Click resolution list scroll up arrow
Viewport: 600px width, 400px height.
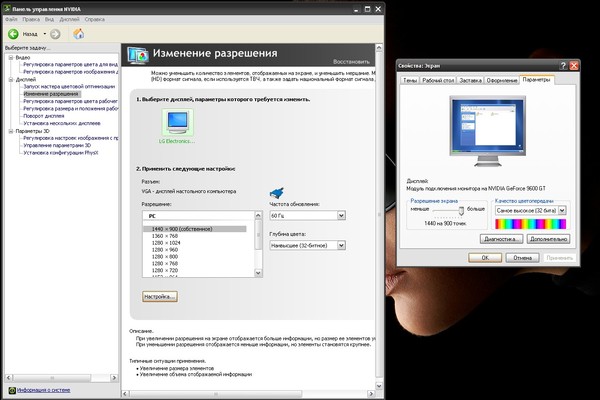pyautogui.click(x=258, y=215)
